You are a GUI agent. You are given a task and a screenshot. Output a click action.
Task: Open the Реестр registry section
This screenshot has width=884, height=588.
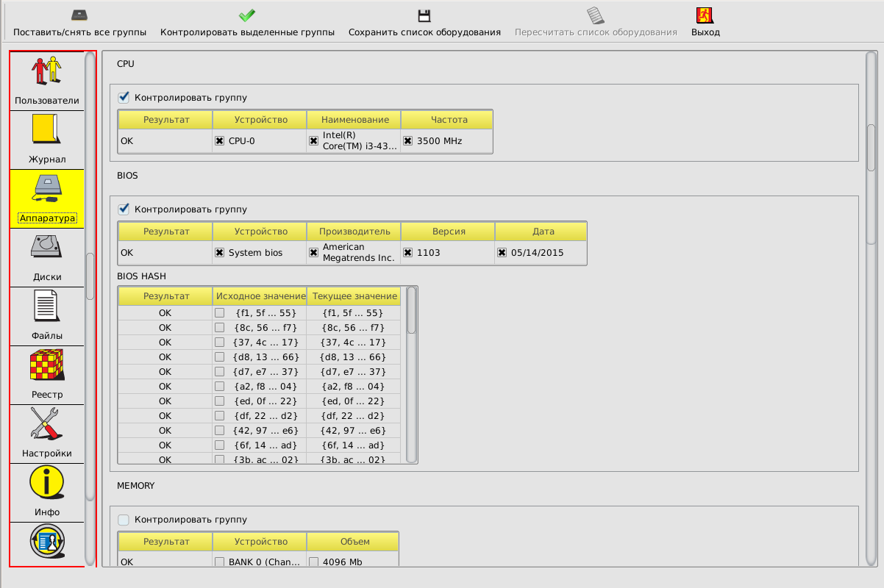47,375
